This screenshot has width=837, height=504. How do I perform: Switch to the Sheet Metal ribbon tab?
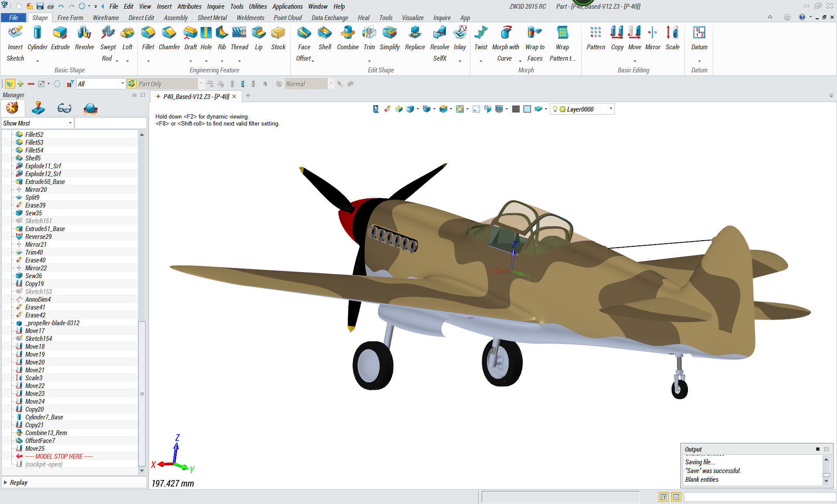point(212,18)
